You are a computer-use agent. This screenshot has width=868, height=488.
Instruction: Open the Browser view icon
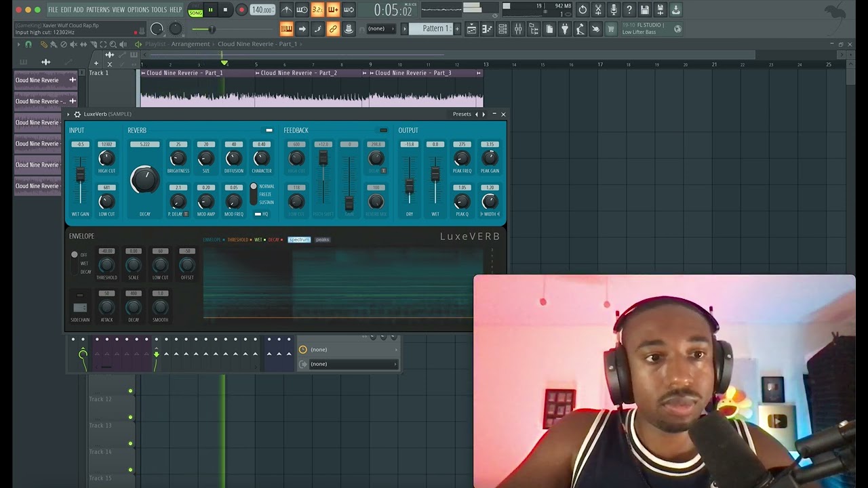(x=534, y=28)
